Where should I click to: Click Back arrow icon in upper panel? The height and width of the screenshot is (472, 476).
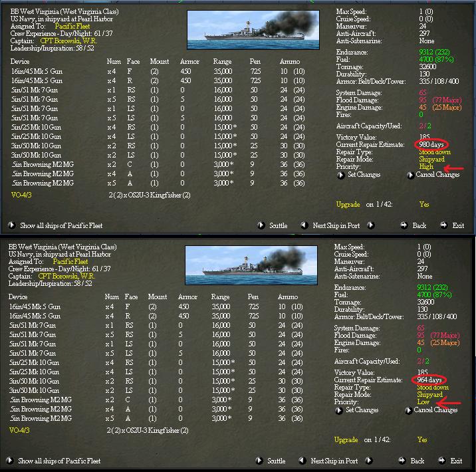coord(404,225)
